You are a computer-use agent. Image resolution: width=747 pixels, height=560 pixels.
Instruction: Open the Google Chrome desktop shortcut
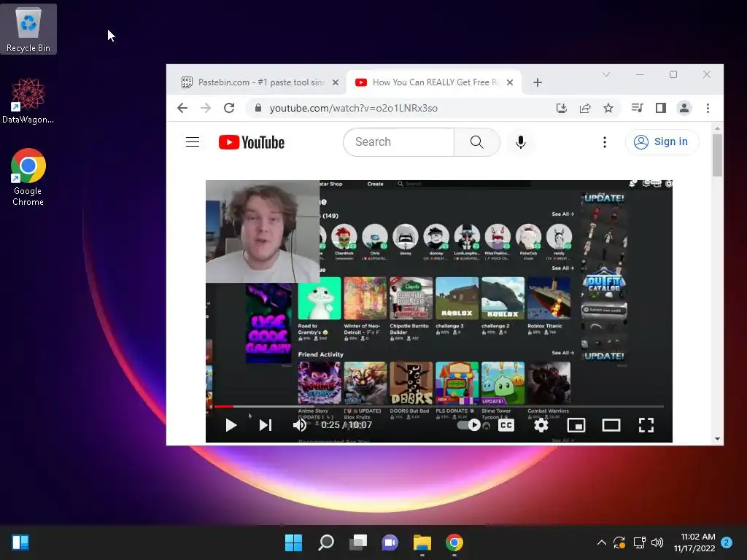[x=28, y=177]
